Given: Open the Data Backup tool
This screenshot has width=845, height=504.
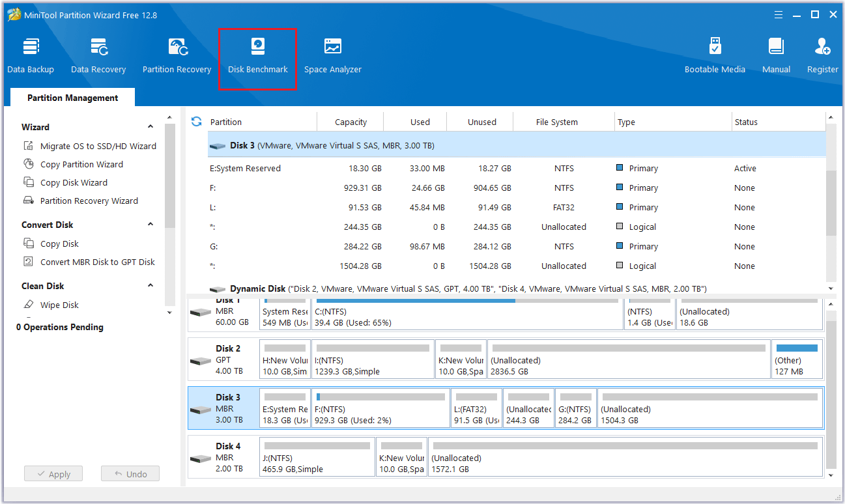Looking at the screenshot, I should 31,56.
